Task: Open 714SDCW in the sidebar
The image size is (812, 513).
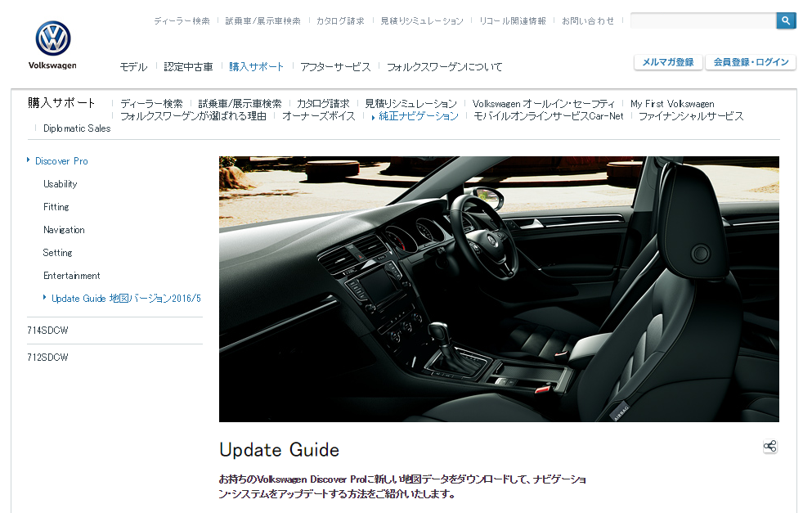Action: [47, 330]
